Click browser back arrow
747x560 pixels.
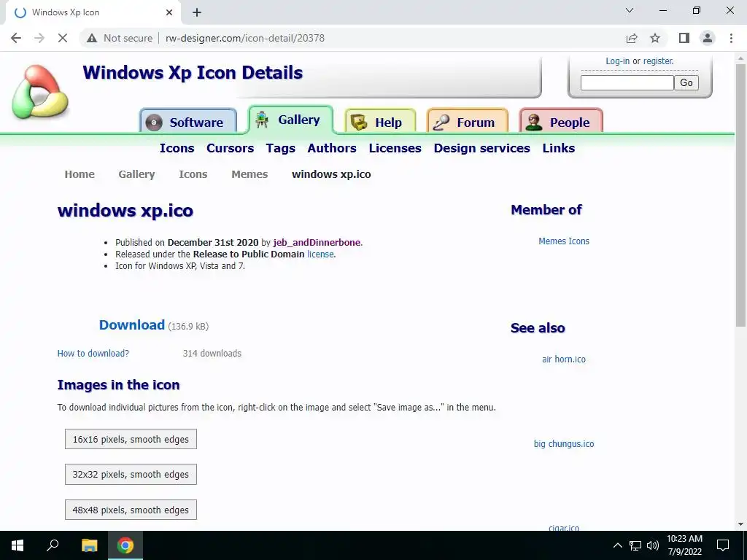point(16,38)
